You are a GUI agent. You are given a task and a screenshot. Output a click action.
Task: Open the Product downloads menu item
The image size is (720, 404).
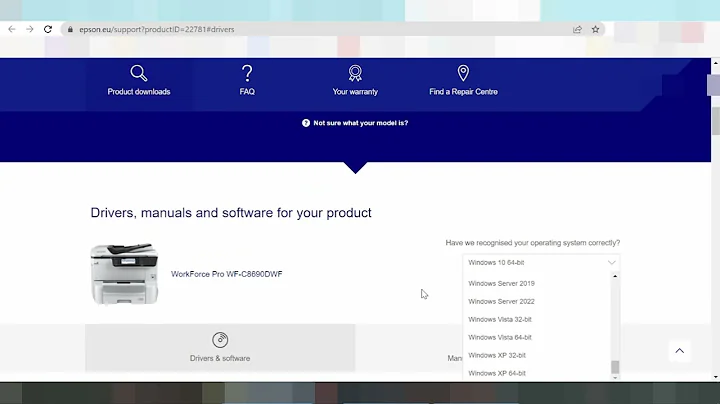(139, 92)
